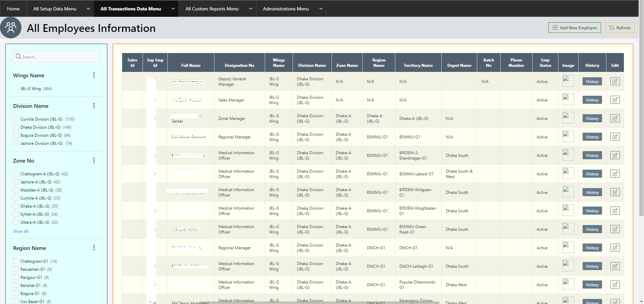The image size is (644, 304).
Task: Open image of Popular Dhanmondi-G1 row
Action: 568,284
